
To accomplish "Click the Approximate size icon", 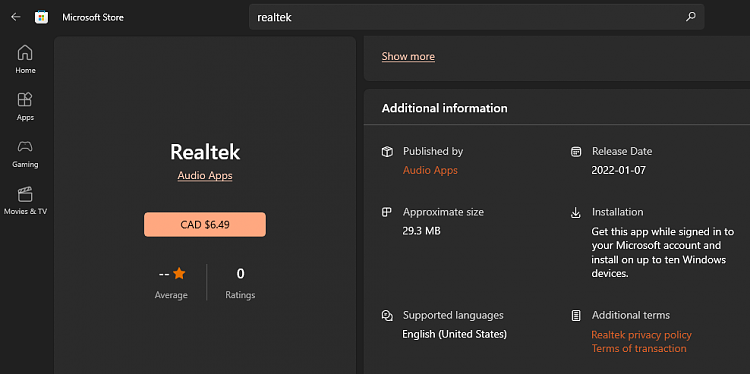I will coord(386,212).
